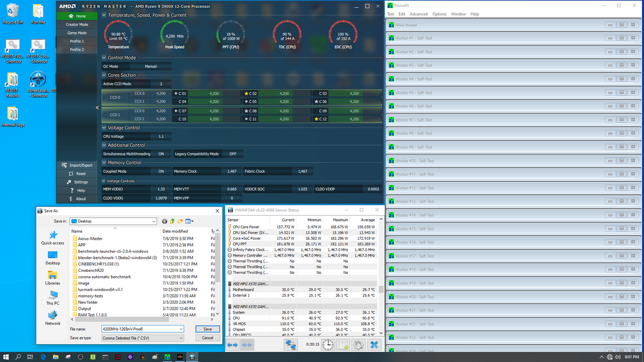Open the Save in location dropdown
The height and width of the screenshot is (362, 644).
click(x=153, y=221)
